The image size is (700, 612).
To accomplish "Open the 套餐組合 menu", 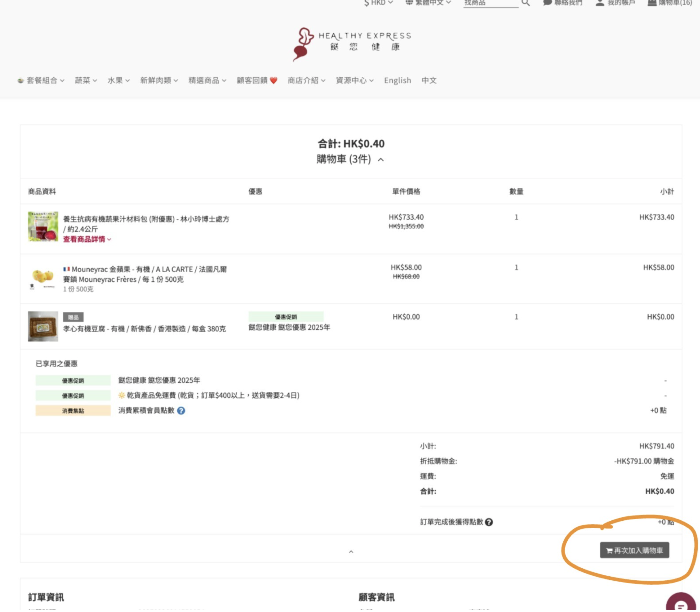I will (42, 81).
